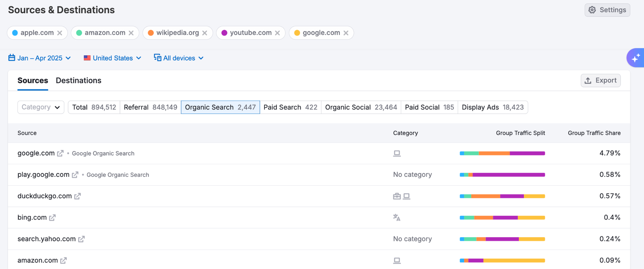Click the blue dot on apple.com chip
The width and height of the screenshot is (644, 269).
(x=15, y=33)
